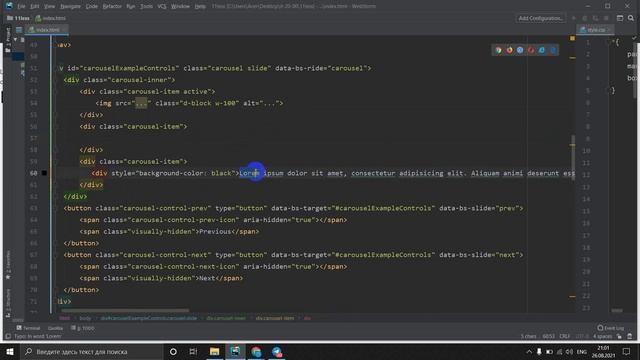Click the 11less project breadcrumb
640x360 pixels.
coord(18,18)
